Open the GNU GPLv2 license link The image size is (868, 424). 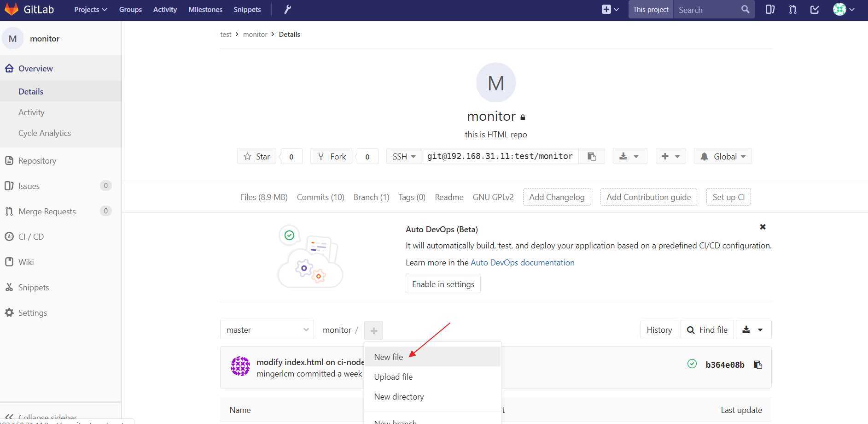coord(493,197)
